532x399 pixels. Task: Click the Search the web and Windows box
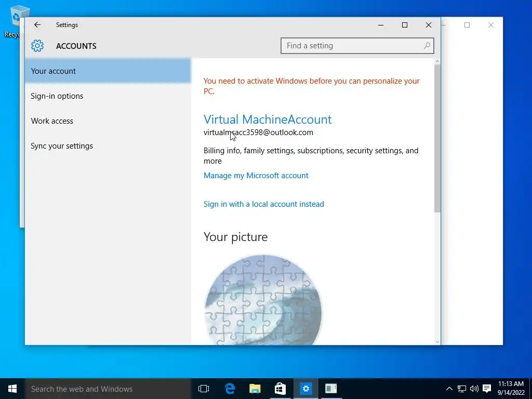pos(108,389)
